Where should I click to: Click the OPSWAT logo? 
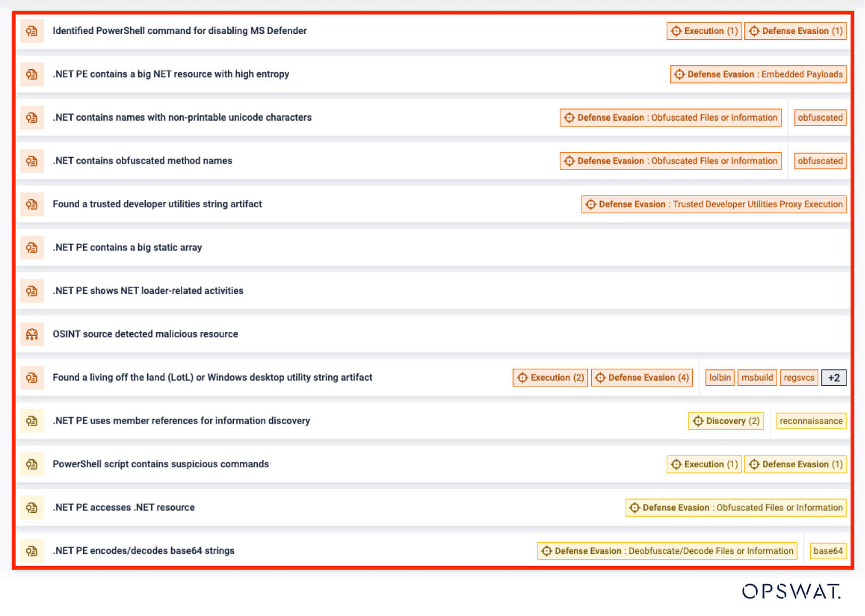pos(791,591)
